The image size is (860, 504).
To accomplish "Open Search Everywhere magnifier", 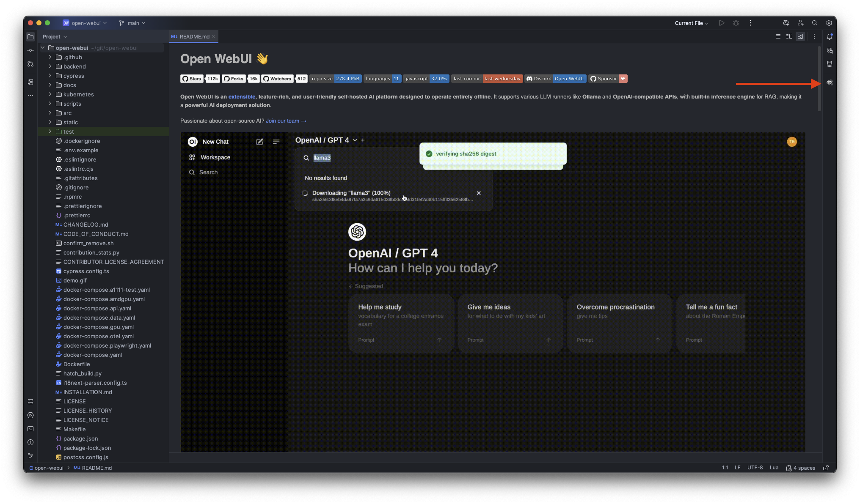I will click(815, 23).
